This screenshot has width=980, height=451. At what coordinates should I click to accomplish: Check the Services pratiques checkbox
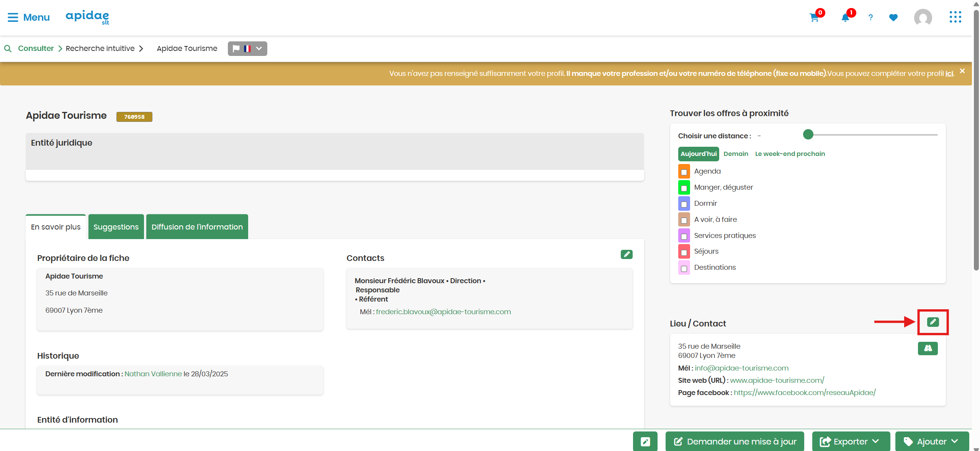(684, 236)
